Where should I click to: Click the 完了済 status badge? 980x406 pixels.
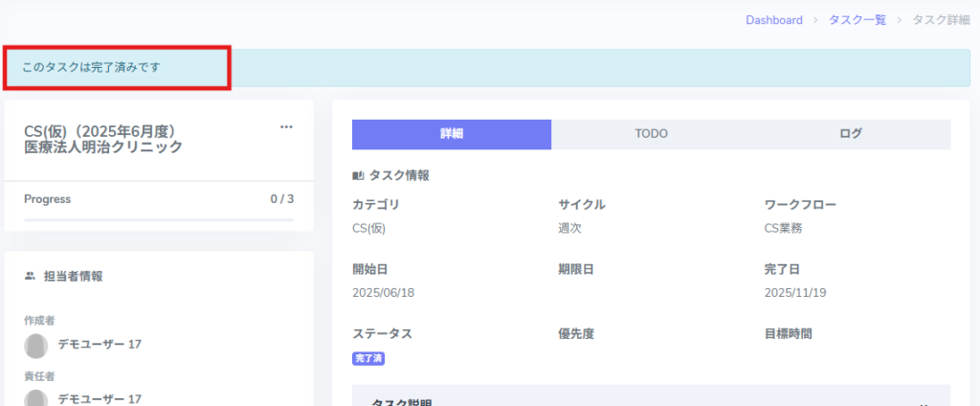pyautogui.click(x=368, y=358)
